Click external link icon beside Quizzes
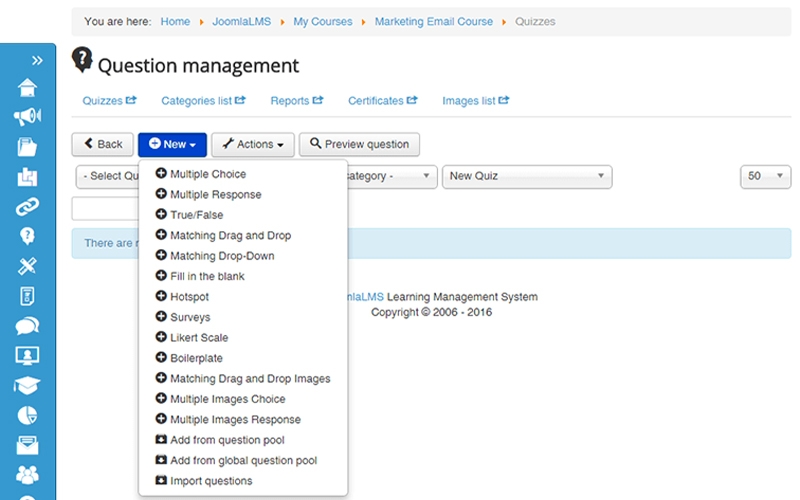 click(x=131, y=100)
